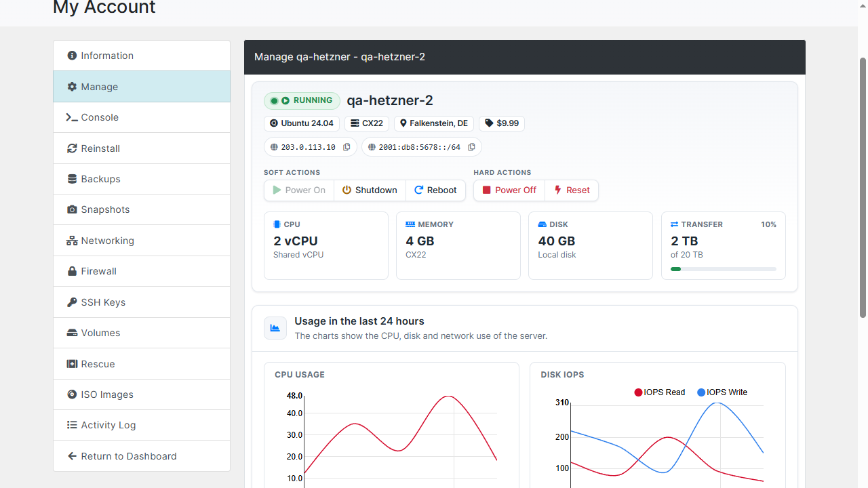Toggle the IOPS Write legend series

tap(722, 392)
